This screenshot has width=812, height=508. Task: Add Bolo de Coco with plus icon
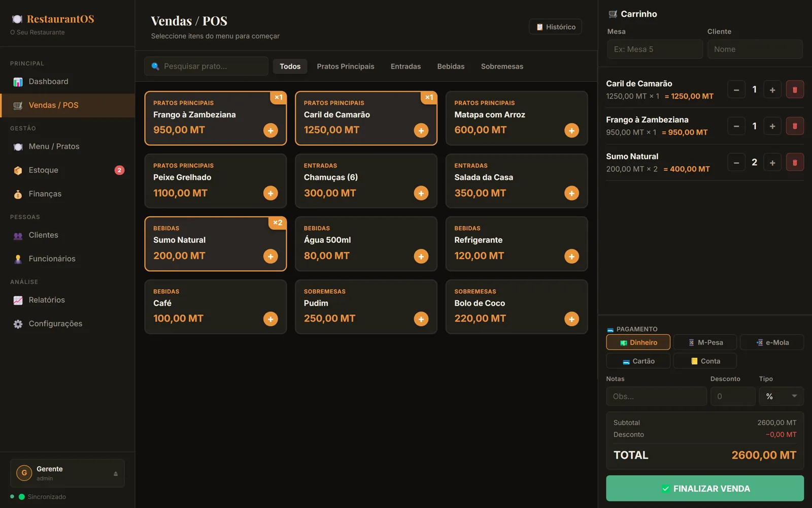coord(571,319)
